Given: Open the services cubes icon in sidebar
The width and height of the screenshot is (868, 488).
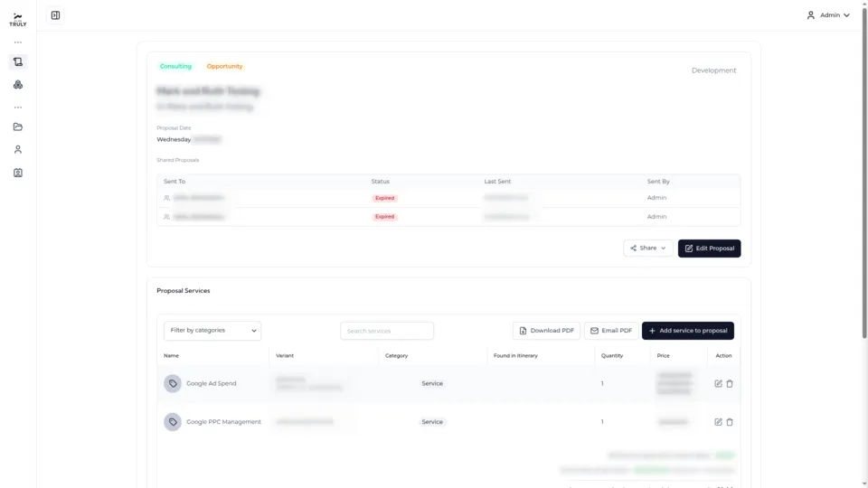Looking at the screenshot, I should (x=18, y=85).
